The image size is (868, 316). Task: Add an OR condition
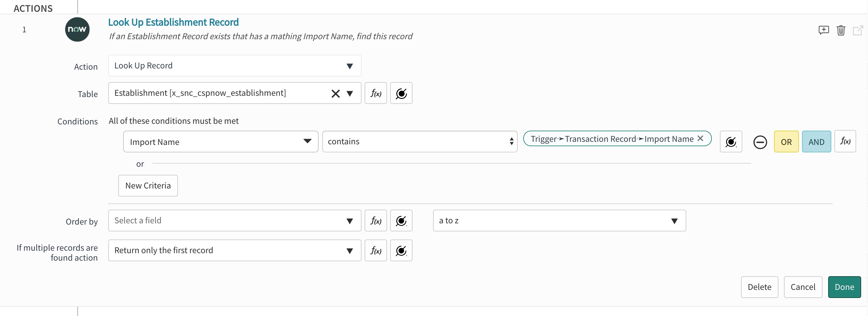(786, 142)
